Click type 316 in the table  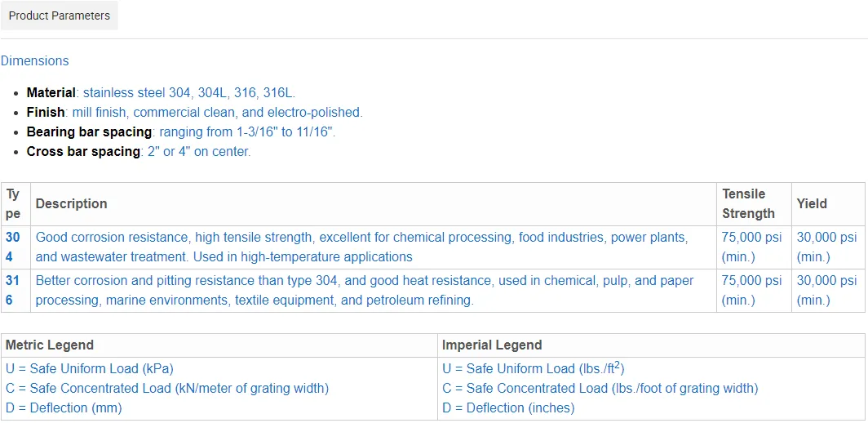tap(14, 290)
